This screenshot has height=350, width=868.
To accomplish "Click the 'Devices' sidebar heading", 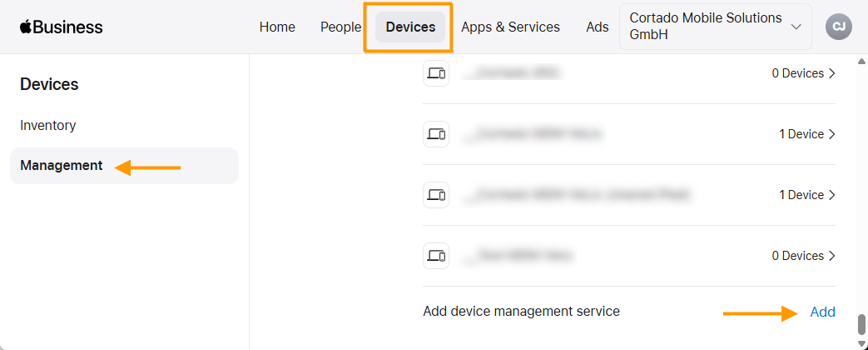I will 49,84.
